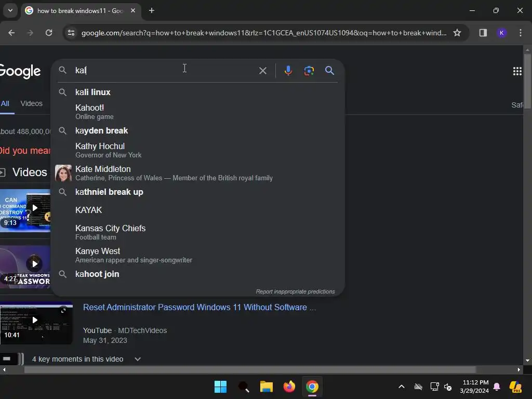Select the 'kali linux' suggestion
This screenshot has width=532, height=399.
click(x=198, y=92)
